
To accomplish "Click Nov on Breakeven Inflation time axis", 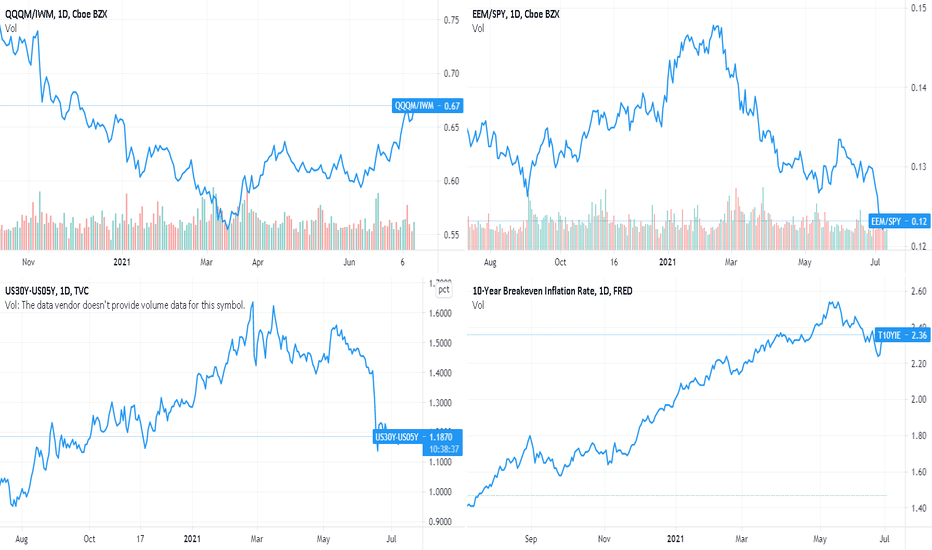I will point(604,539).
